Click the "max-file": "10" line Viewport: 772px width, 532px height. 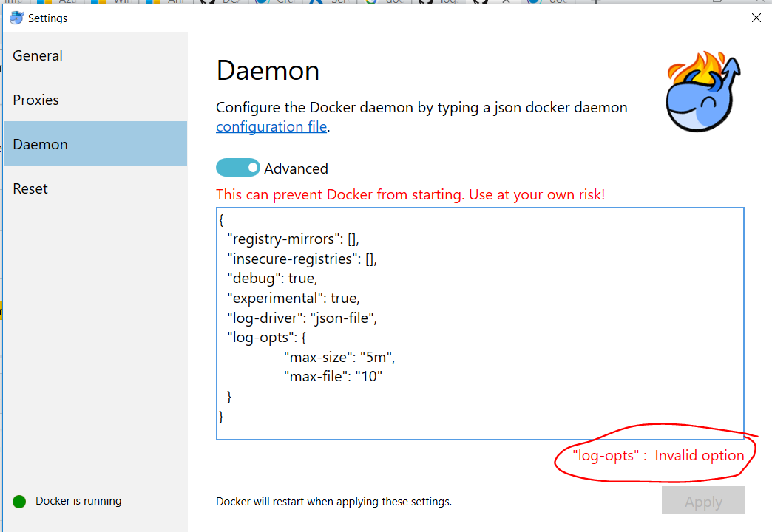(333, 377)
